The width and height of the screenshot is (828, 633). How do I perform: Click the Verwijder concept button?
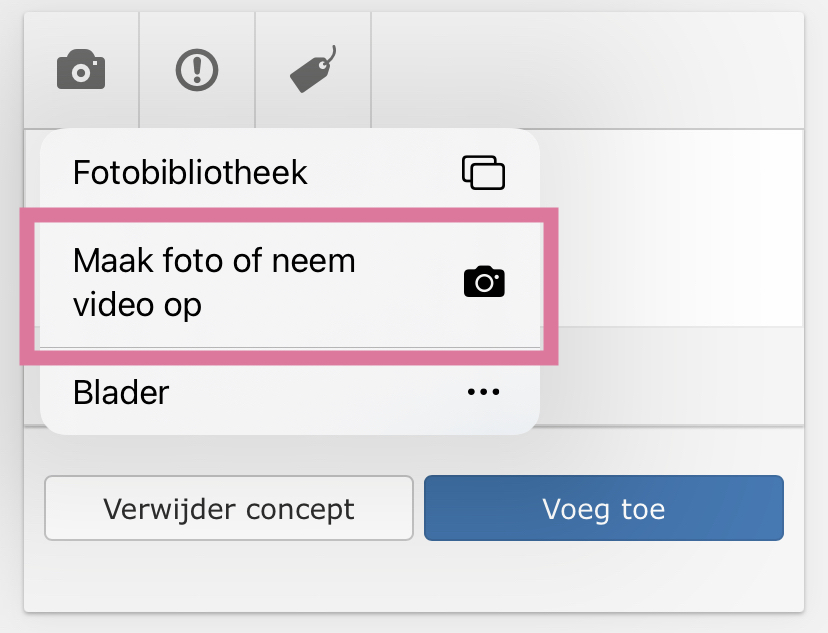click(x=229, y=508)
